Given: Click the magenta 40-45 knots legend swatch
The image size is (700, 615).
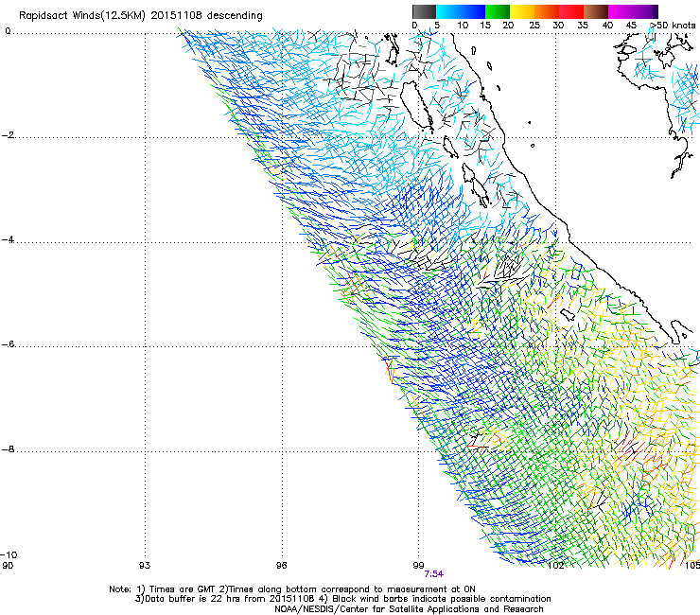Looking at the screenshot, I should tap(621, 11).
